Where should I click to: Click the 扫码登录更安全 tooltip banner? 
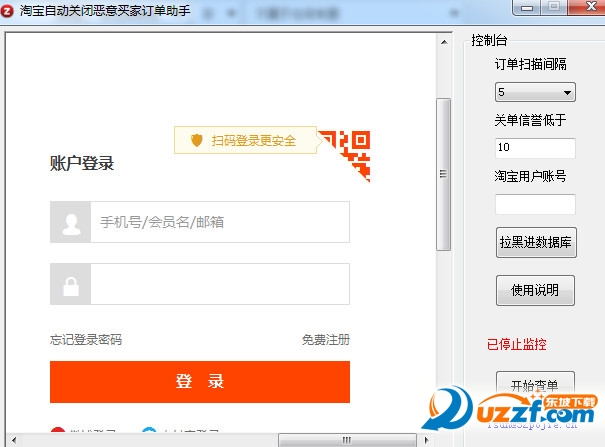(245, 140)
